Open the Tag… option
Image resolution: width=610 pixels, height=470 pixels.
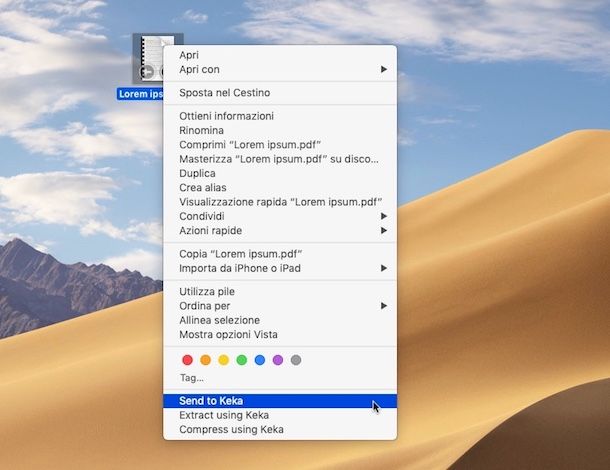tap(191, 378)
